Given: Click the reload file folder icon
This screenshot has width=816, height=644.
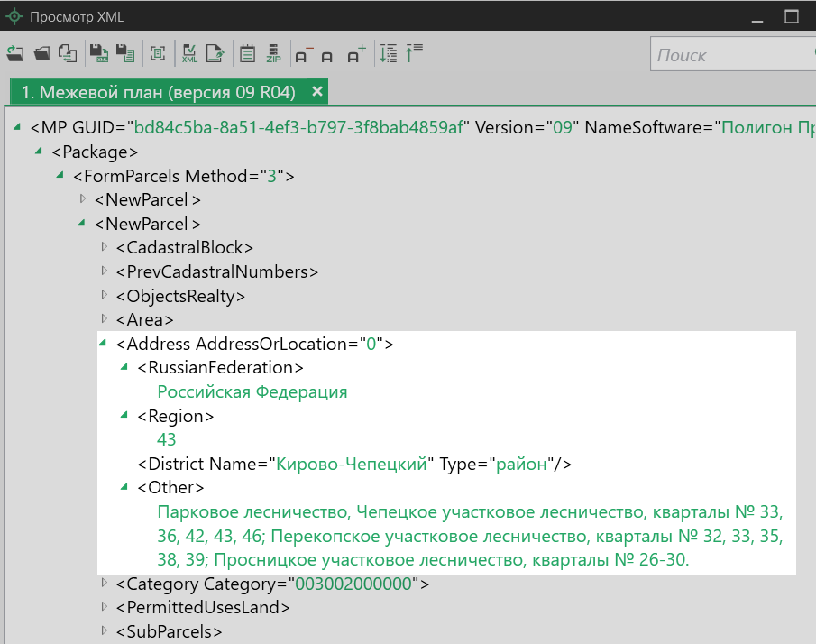Looking at the screenshot, I should (x=14, y=54).
